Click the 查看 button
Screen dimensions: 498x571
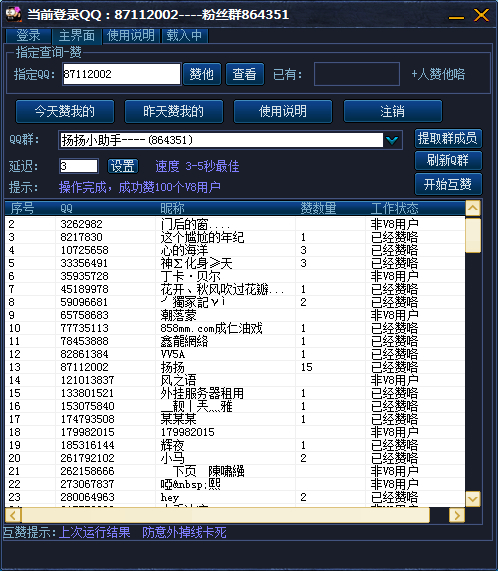pyautogui.click(x=245, y=74)
